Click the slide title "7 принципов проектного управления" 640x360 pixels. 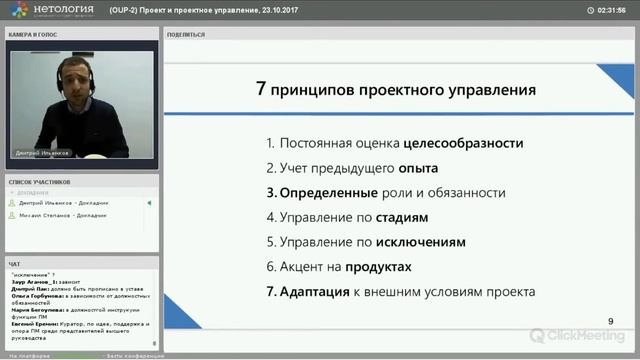pyautogui.click(x=396, y=89)
